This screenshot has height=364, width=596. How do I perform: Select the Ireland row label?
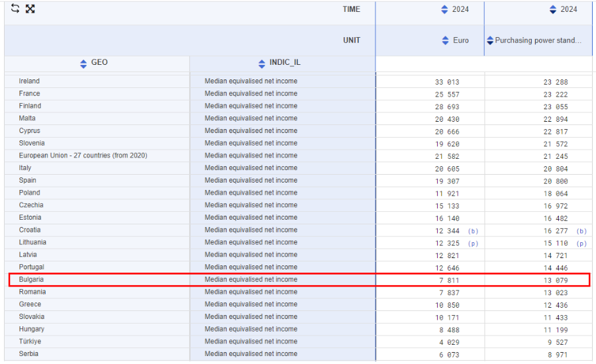29,81
